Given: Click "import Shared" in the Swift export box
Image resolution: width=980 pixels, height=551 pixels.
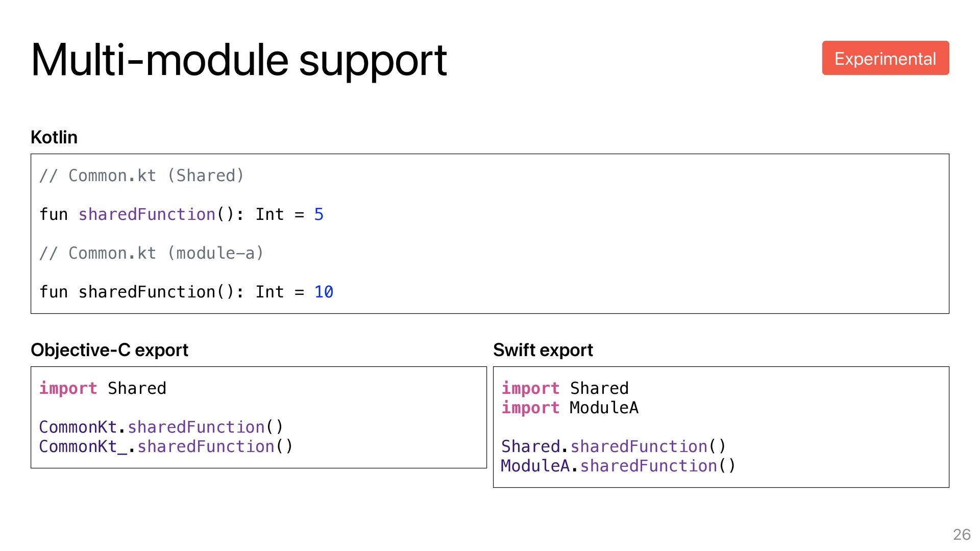Looking at the screenshot, I should click(565, 388).
